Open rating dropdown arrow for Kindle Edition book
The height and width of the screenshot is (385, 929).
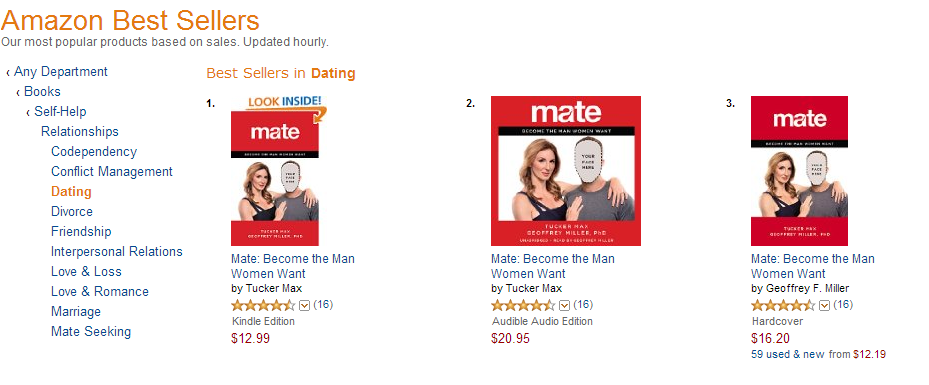coord(305,305)
